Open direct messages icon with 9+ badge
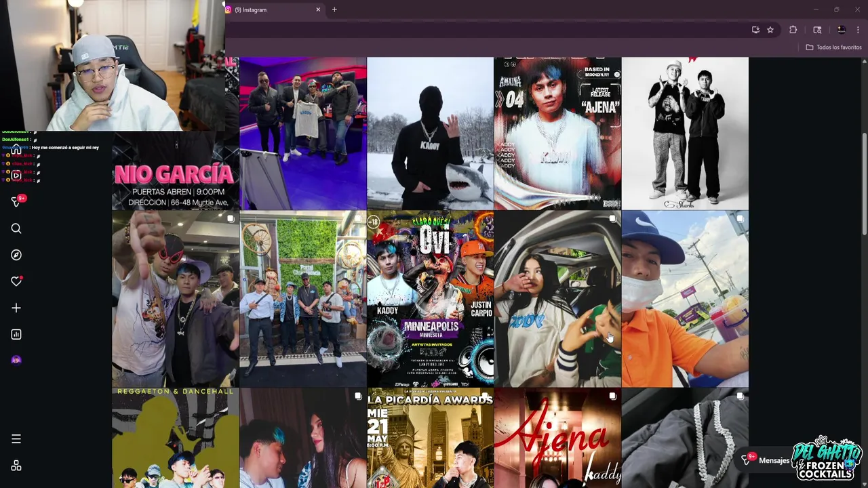The image size is (868, 488). [x=18, y=201]
